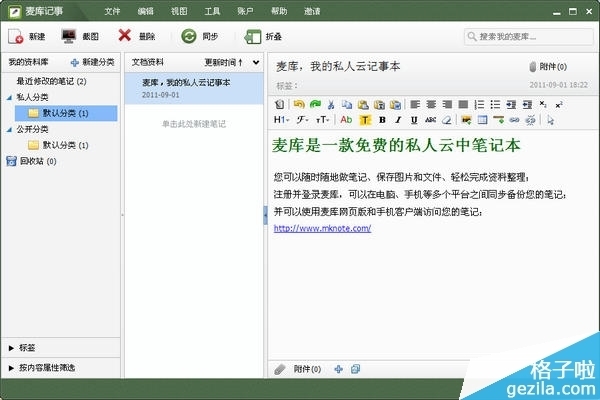
Task: Toggle Italic formatting
Action: pyautogui.click(x=398, y=120)
